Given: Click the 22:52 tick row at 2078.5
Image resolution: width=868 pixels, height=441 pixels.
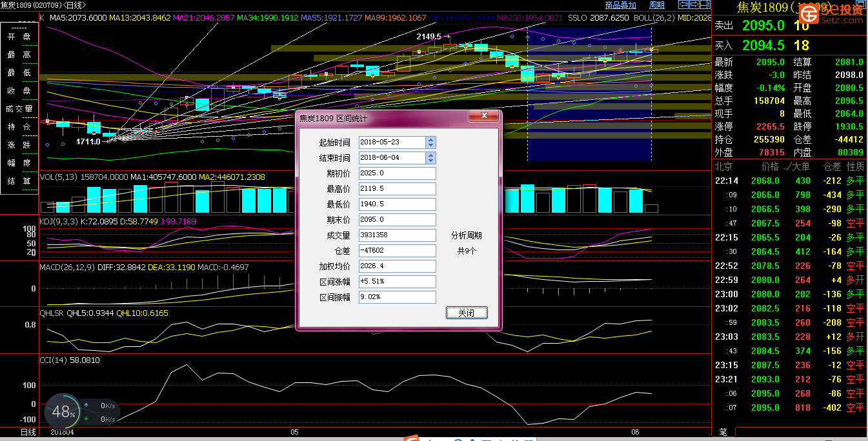Looking at the screenshot, I should coord(790,266).
